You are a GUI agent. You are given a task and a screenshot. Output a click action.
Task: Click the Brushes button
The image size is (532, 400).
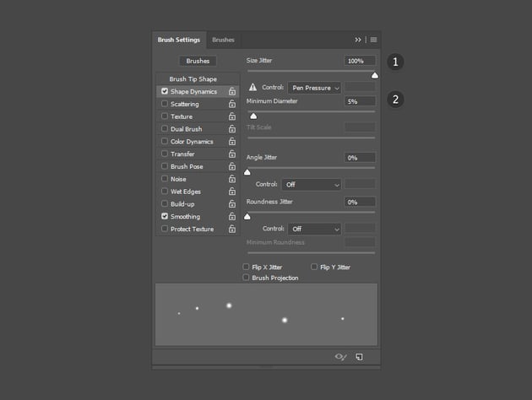pyautogui.click(x=198, y=61)
